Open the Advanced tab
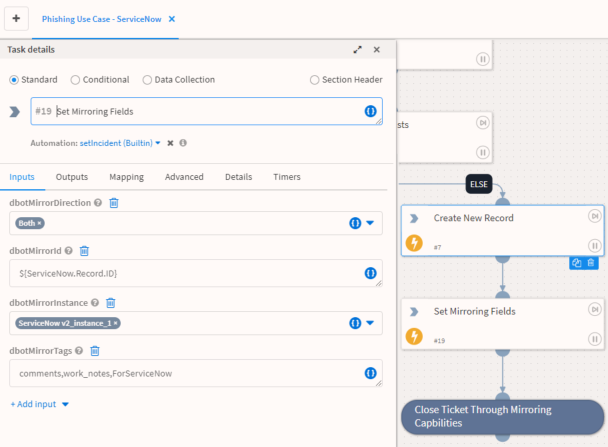608x447 pixels. (184, 177)
